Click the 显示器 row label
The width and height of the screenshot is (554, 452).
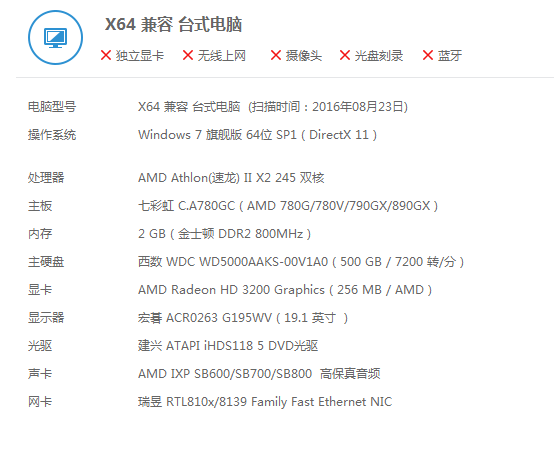click(46, 318)
